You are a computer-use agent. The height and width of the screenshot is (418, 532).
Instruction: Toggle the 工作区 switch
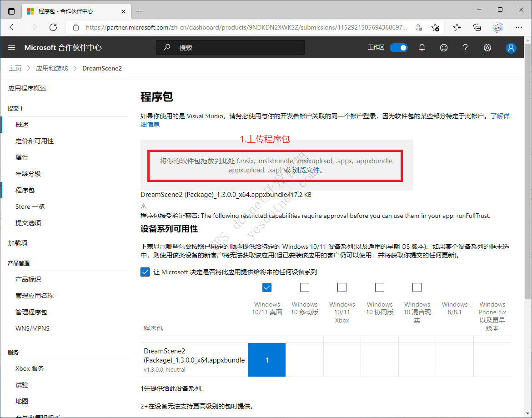pyautogui.click(x=398, y=48)
